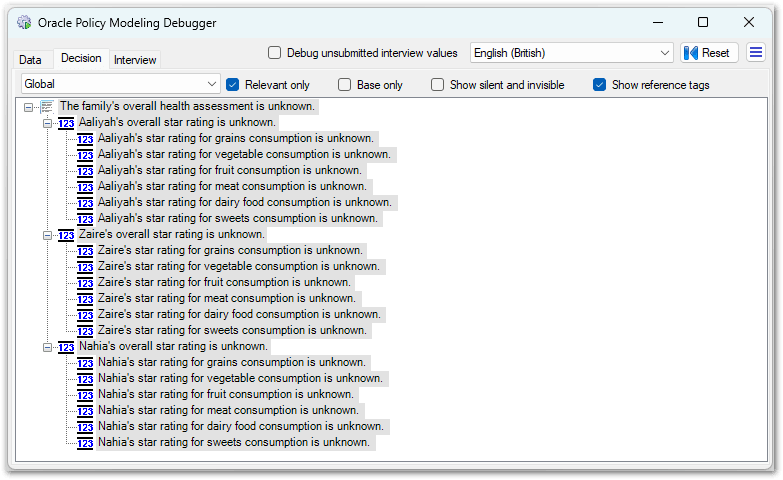Click the 123 icon beside Nahia's overall star rating
Viewport: 783px width, 480px height.
(66, 347)
